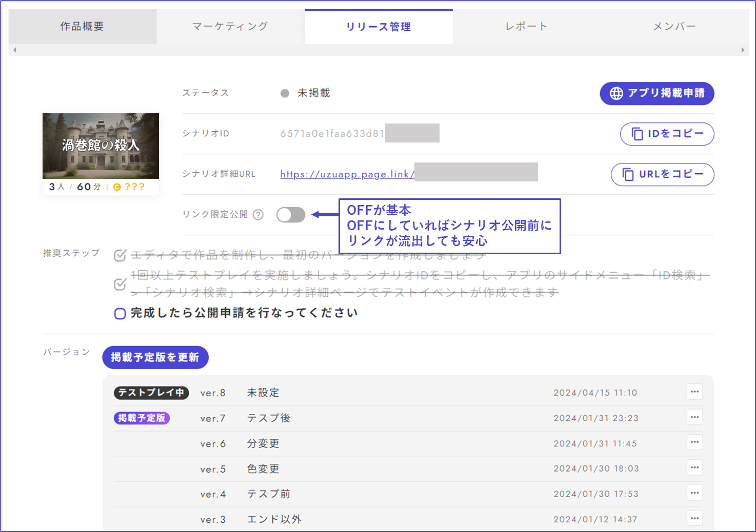Click the IDをコピー button

click(x=667, y=134)
